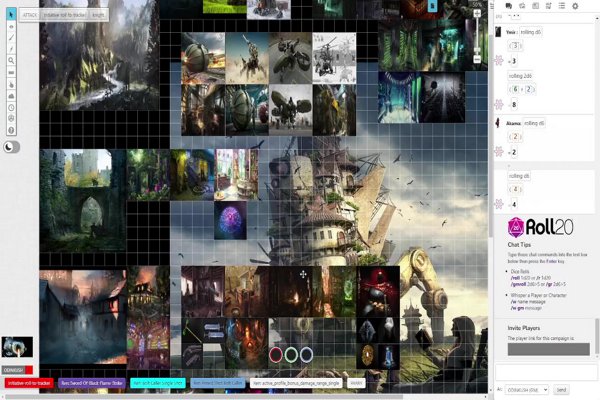Click the canvas vertical scrollbar
This screenshot has width=600, height=400.
coord(491,136)
